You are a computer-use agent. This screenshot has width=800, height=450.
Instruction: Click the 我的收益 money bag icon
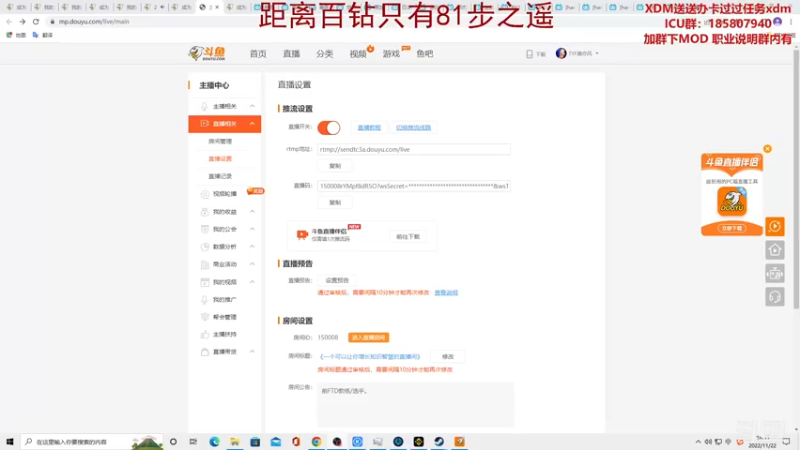pyautogui.click(x=205, y=212)
